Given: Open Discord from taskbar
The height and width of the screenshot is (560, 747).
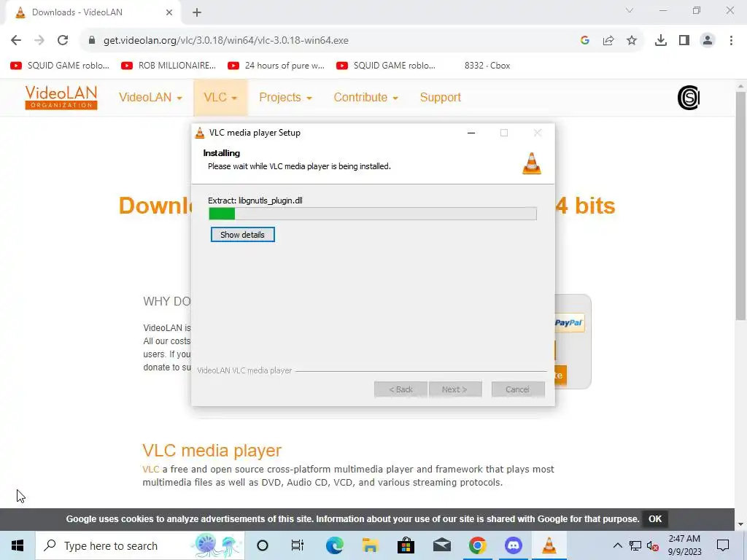Looking at the screenshot, I should (x=513, y=545).
